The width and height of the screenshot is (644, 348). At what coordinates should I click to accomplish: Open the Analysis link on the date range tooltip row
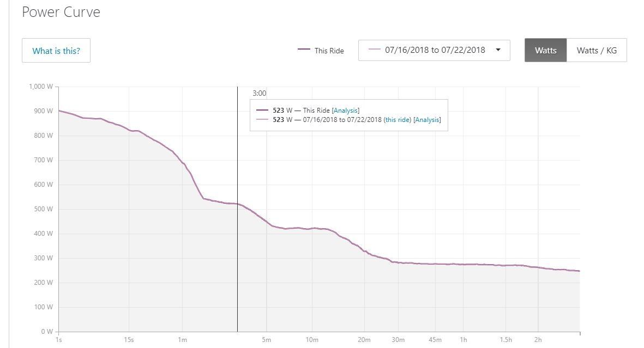click(427, 120)
